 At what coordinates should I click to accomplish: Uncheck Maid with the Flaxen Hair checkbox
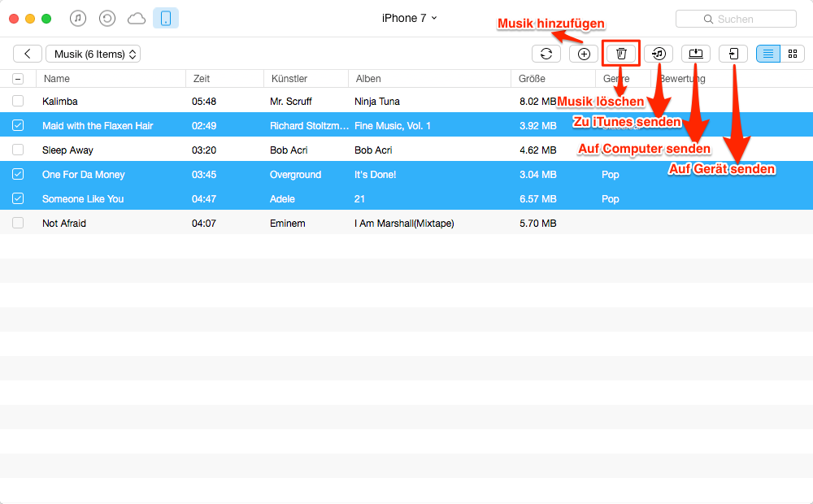point(18,125)
